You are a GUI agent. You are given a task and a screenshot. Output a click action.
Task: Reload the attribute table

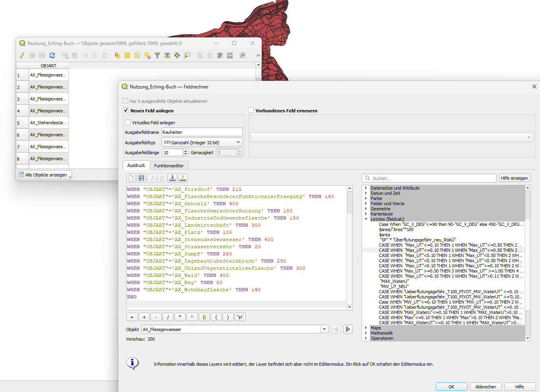pos(52,55)
